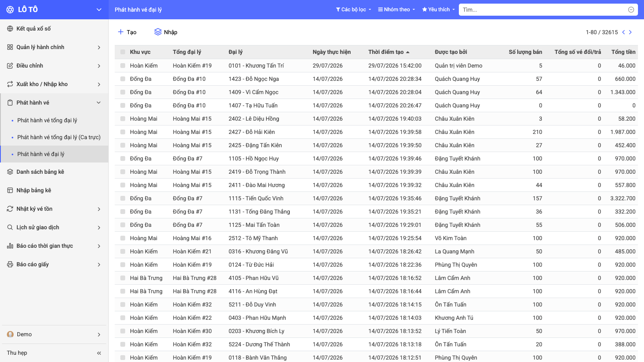Viewport: 644px width, 362px height.
Task: Click the globe icon beside Kết quả xổ số
Action: click(10, 29)
